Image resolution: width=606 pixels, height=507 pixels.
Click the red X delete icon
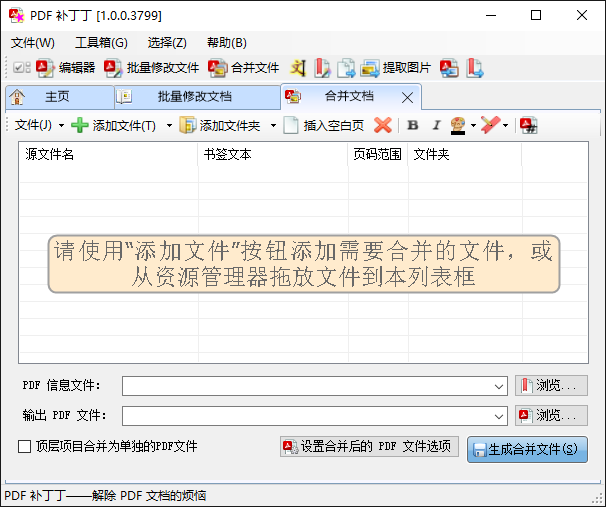coord(383,125)
